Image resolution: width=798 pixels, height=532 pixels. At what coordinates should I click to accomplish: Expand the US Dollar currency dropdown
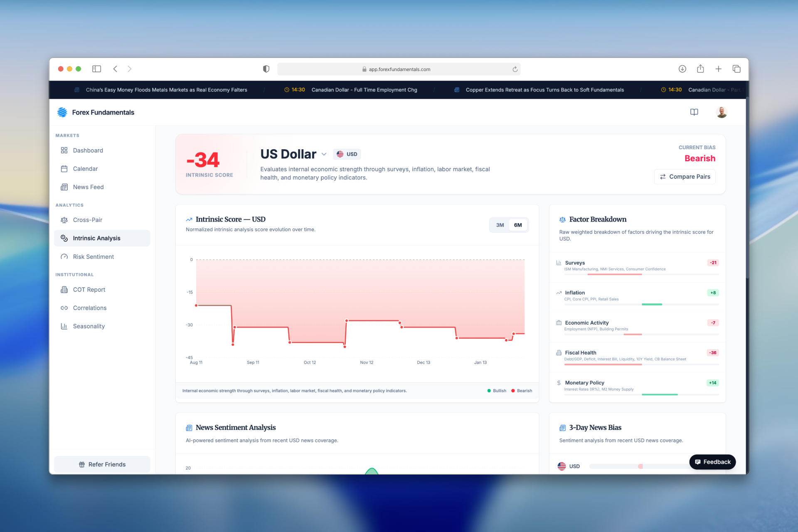click(x=324, y=154)
